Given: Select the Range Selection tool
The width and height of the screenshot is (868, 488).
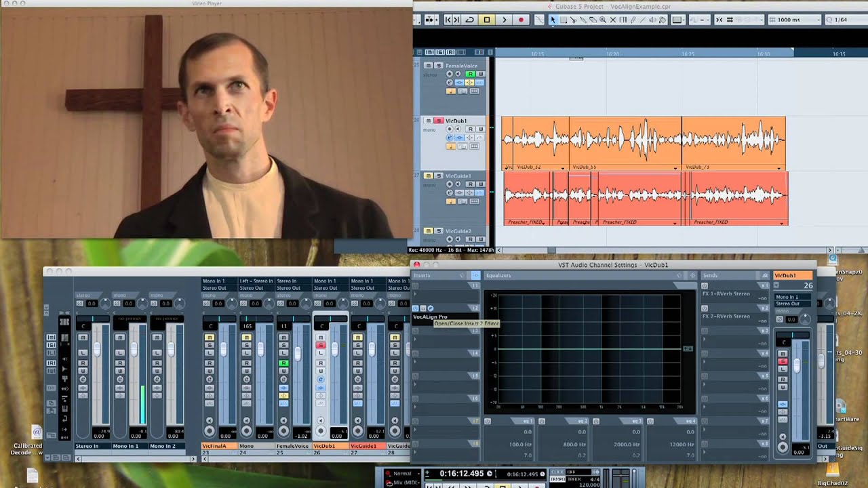Looking at the screenshot, I should 563,20.
